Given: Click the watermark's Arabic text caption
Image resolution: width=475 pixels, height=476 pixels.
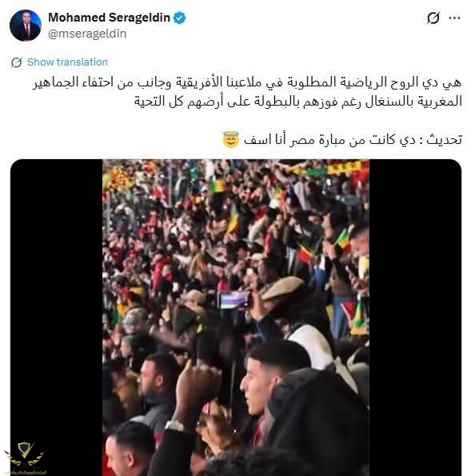Looking at the screenshot, I should coord(26,472).
